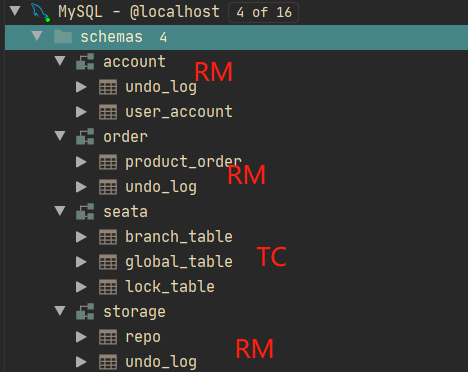Collapse the MySQL - @localhost data source
The height and width of the screenshot is (372, 468).
coord(15,11)
